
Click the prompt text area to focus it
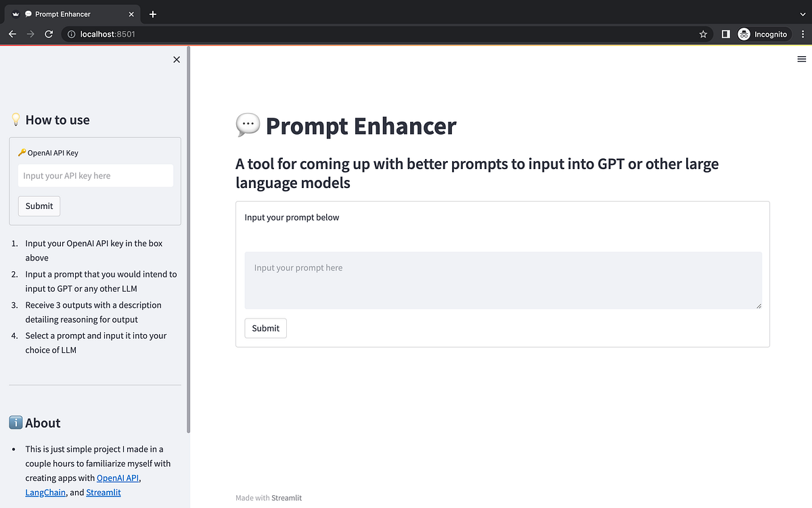[x=503, y=279]
